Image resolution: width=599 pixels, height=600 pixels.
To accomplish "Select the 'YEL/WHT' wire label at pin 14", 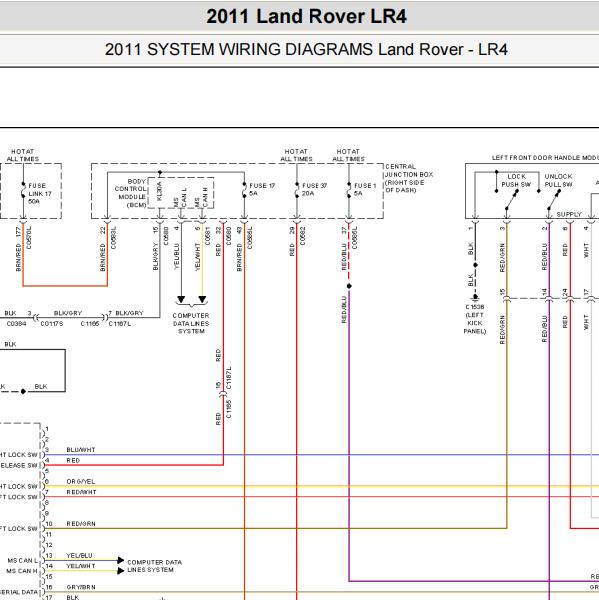I will coord(81,566).
